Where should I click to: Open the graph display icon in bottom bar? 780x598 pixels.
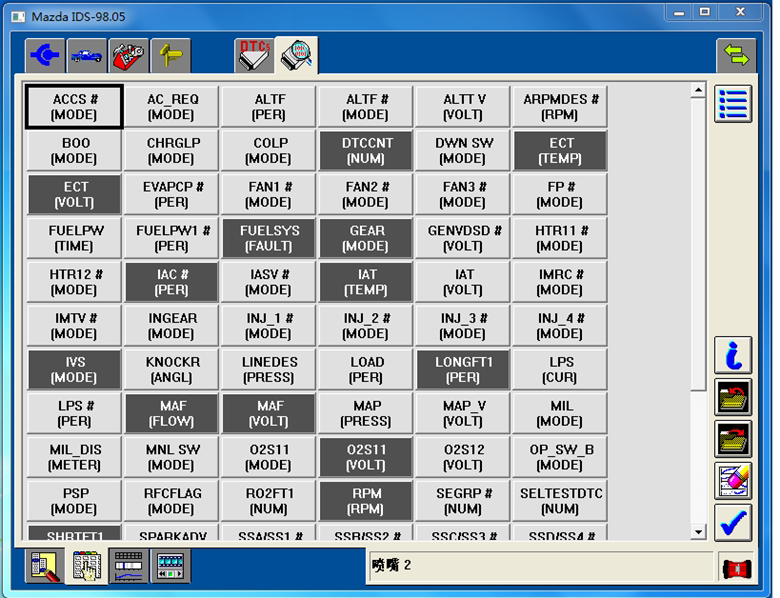(128, 566)
